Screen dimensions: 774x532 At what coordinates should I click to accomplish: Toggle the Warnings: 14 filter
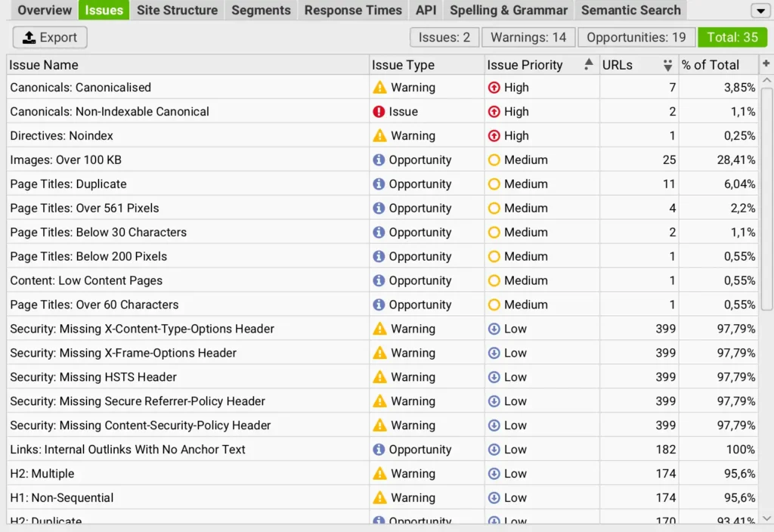[x=528, y=37]
